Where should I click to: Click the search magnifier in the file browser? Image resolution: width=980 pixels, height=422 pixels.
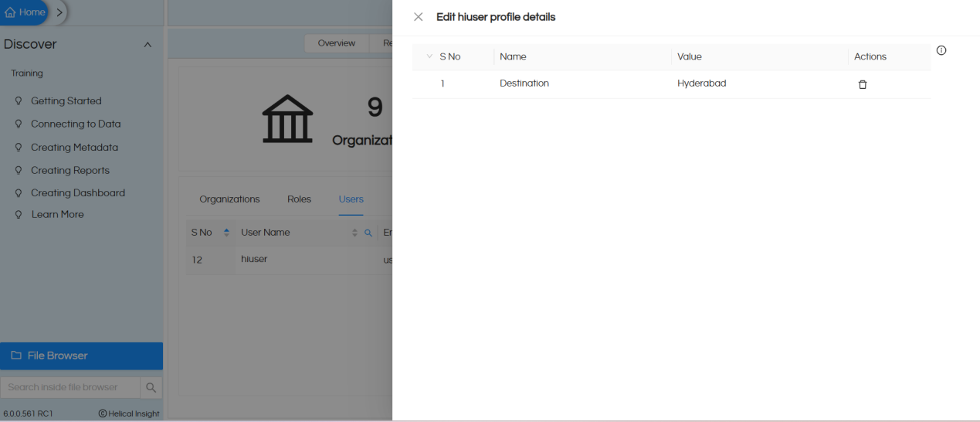pyautogui.click(x=151, y=387)
